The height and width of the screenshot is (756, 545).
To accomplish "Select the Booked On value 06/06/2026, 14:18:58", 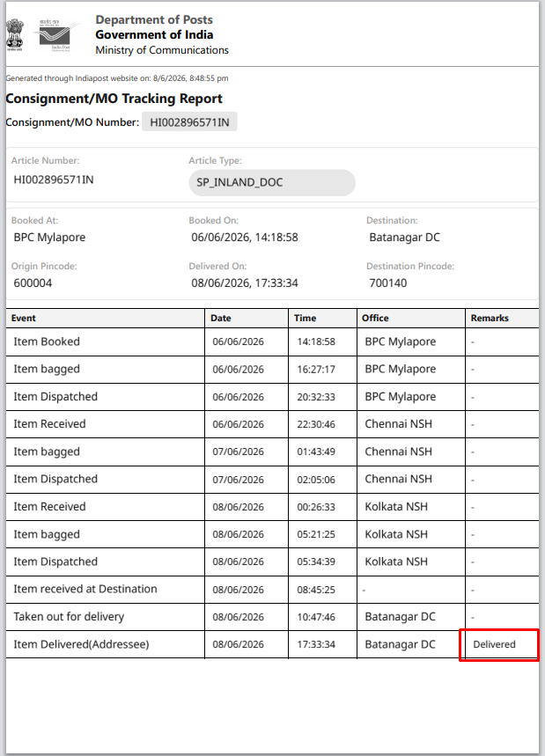I will tap(245, 238).
